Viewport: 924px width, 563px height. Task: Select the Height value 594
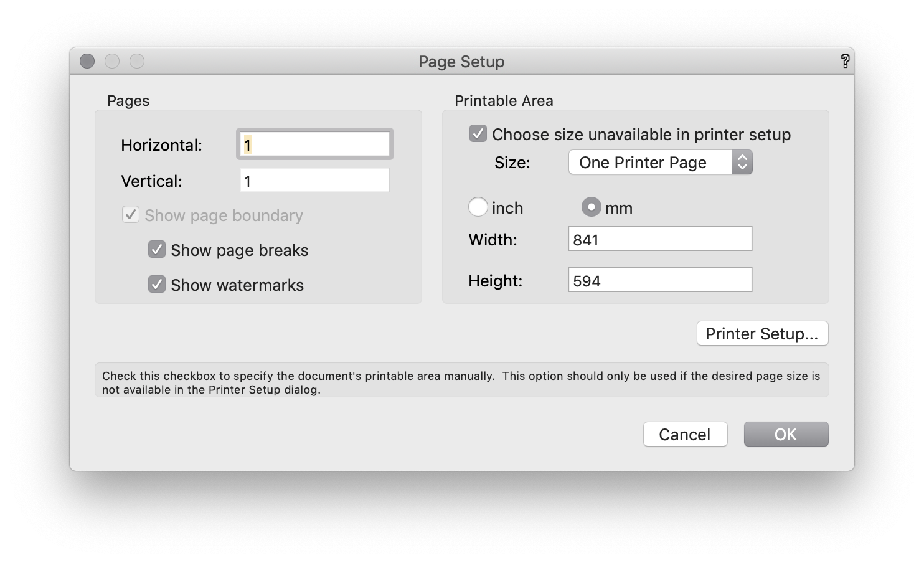(x=660, y=280)
